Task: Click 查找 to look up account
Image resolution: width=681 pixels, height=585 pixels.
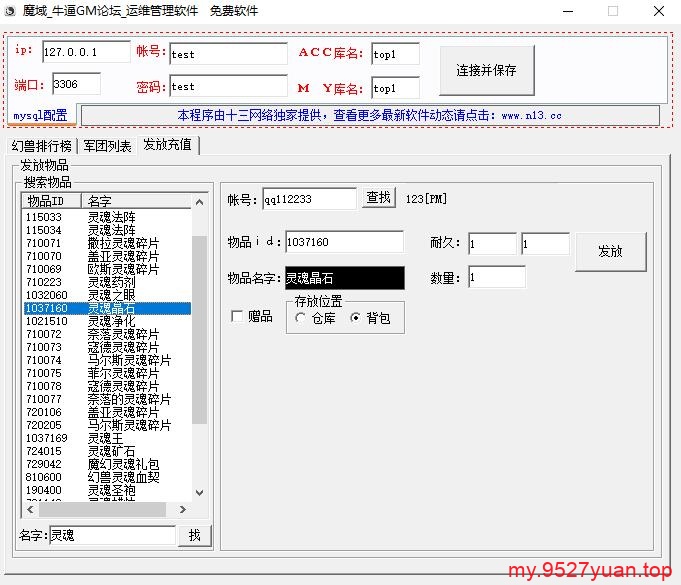Action: (x=379, y=198)
